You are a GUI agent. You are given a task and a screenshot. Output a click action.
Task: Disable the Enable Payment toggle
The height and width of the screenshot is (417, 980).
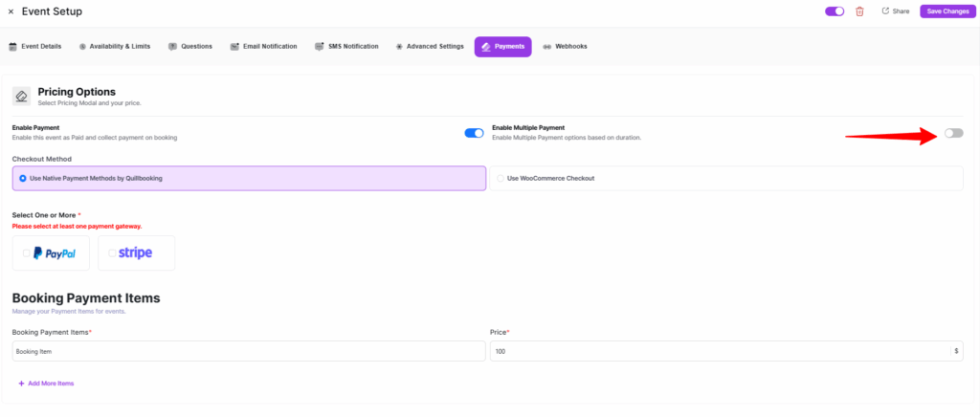[474, 133]
